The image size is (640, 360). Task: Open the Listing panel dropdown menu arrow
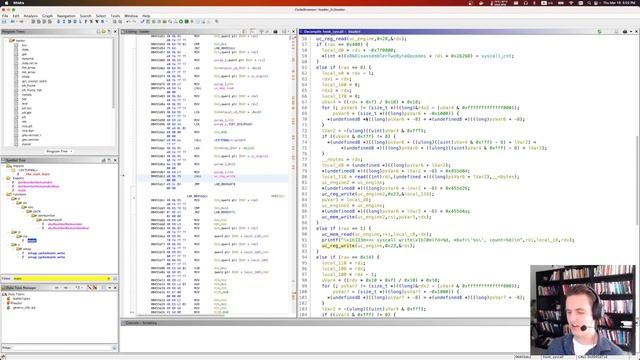(x=288, y=31)
